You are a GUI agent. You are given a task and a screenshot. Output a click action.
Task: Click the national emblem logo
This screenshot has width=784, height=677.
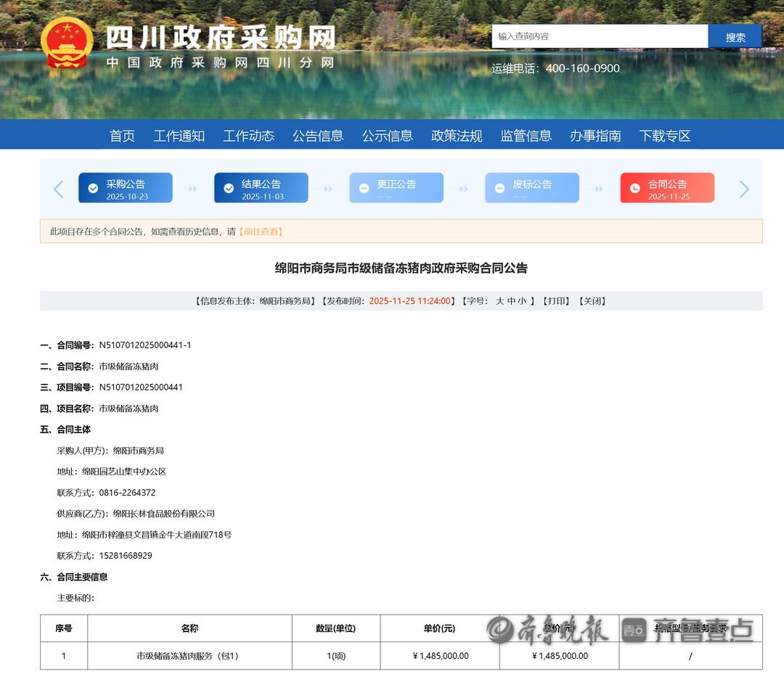67,44
